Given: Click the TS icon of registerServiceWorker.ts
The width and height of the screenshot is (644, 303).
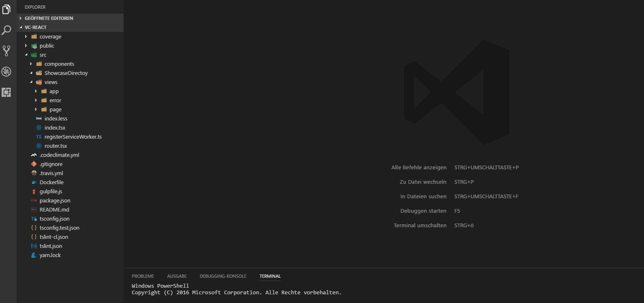Looking at the screenshot, I should click(x=39, y=137).
